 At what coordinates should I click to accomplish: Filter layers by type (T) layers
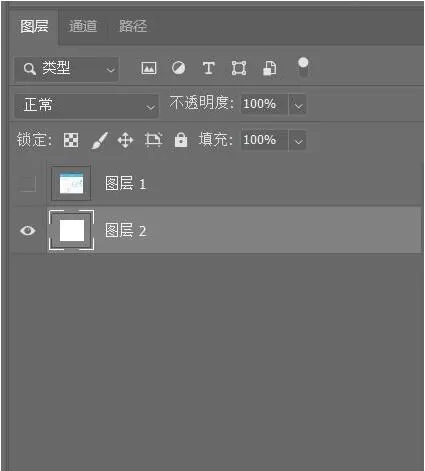209,68
